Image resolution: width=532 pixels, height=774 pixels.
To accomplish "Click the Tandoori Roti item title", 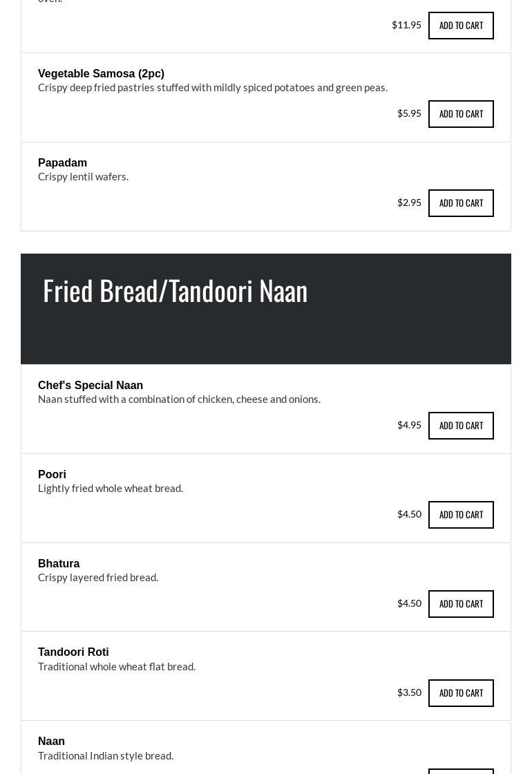I will (x=73, y=652).
